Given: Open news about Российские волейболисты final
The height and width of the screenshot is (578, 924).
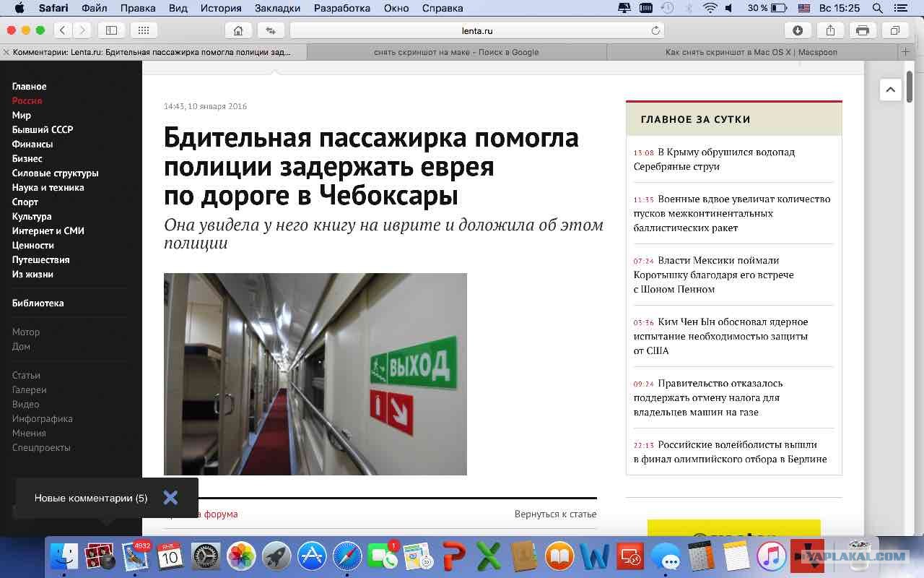Looking at the screenshot, I should [x=730, y=452].
